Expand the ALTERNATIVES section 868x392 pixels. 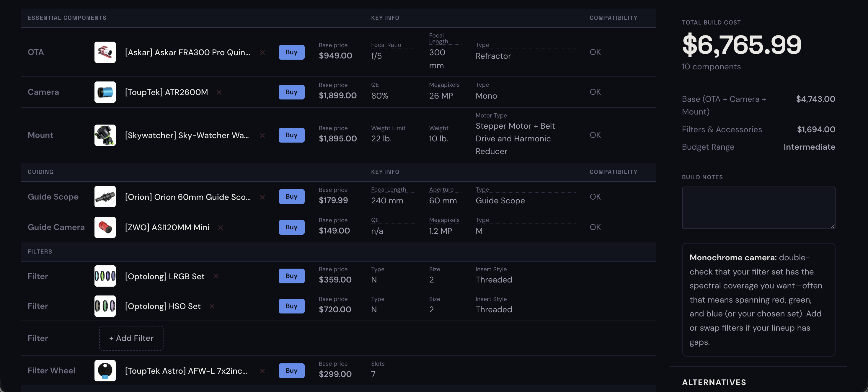point(714,382)
